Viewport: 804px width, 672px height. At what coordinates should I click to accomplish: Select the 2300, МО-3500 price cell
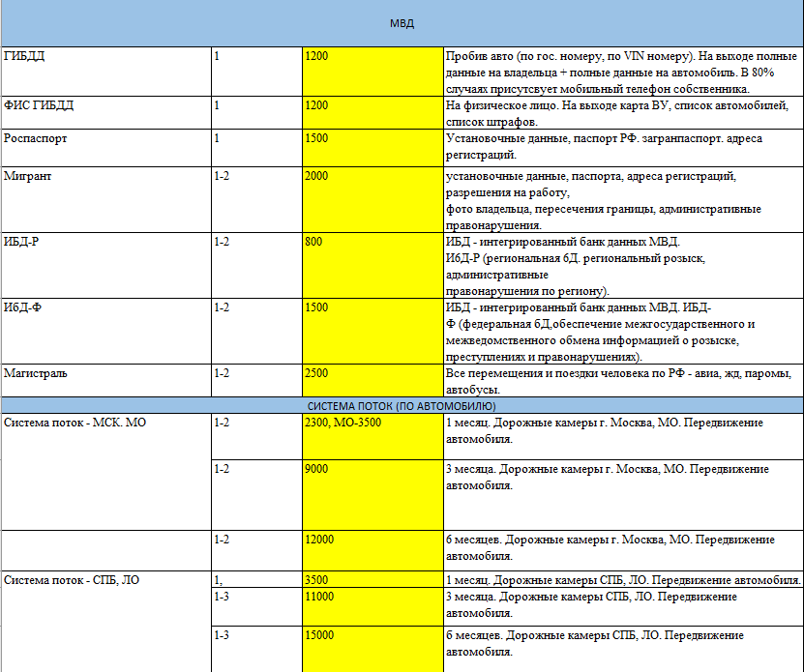(x=372, y=437)
